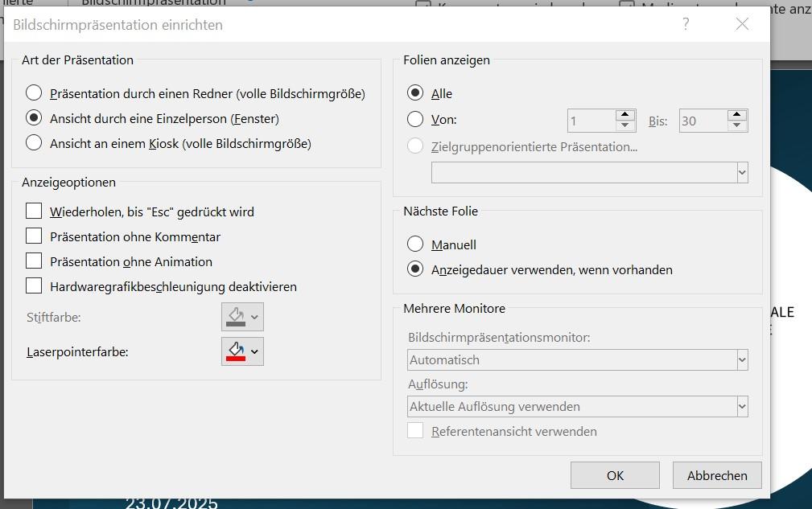Choose 'Ansicht an einem Kiosk' radio button
Screen dimensions: 812x509
click(x=34, y=143)
